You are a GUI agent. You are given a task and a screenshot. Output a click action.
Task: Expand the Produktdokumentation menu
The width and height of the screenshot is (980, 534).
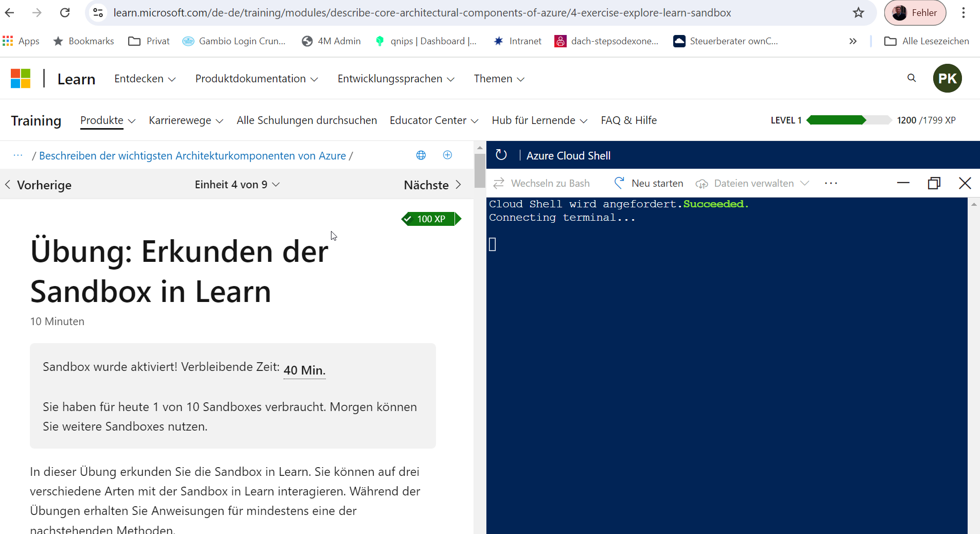[256, 79]
